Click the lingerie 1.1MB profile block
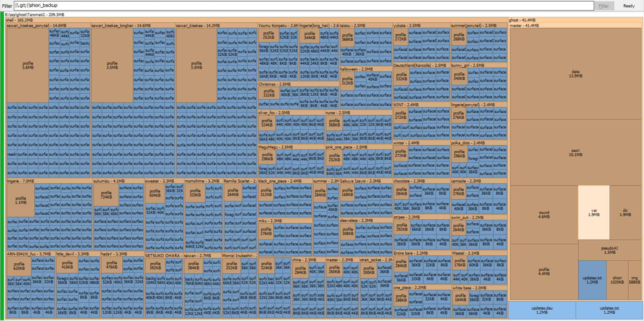644x321 pixels. point(20,200)
